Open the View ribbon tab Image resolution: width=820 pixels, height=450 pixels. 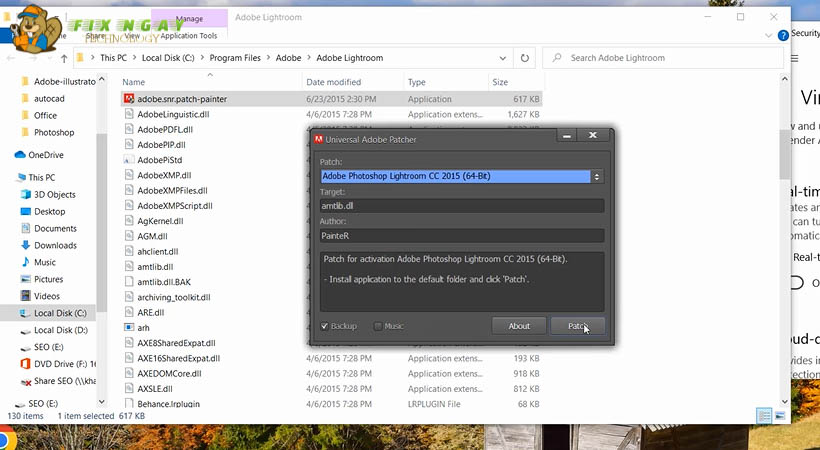(132, 35)
